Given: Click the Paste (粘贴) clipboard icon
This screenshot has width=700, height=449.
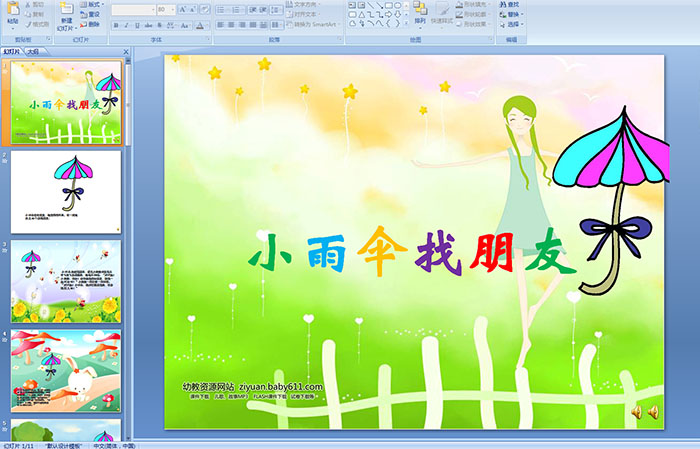Looking at the screenshot, I should coord(13,10).
